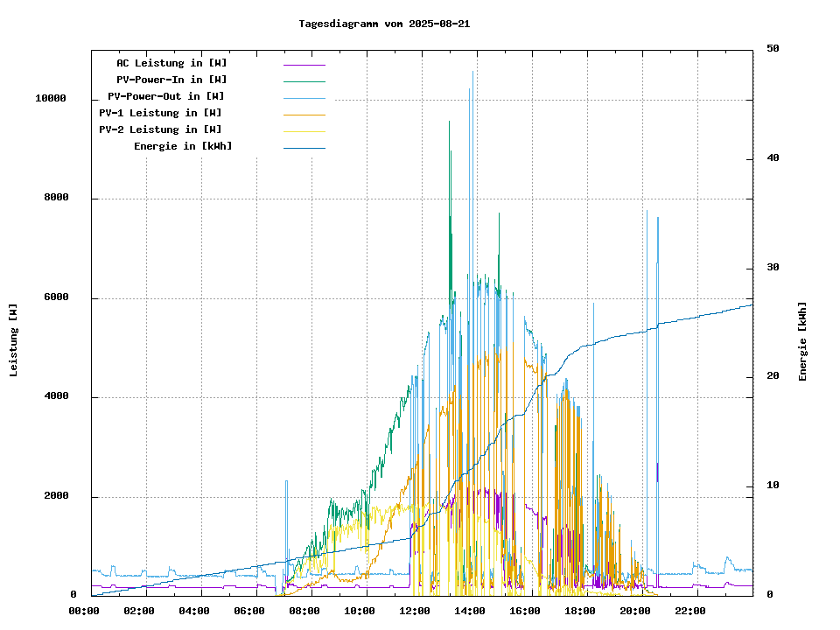Select the PV-1 Leistung legend label
The height and width of the screenshot is (630, 840).
[160, 113]
